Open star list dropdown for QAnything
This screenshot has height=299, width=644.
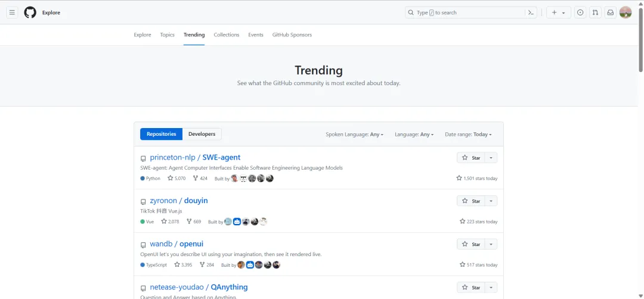coord(491,288)
